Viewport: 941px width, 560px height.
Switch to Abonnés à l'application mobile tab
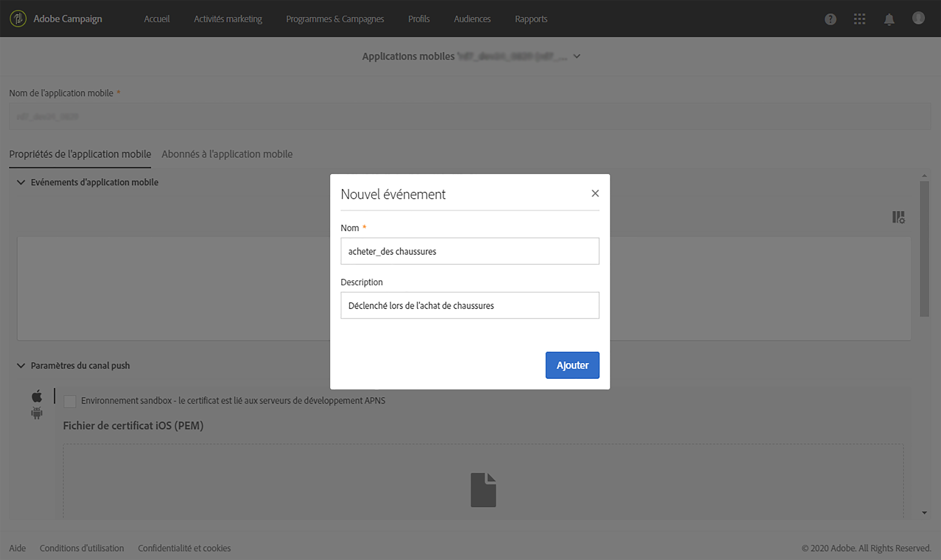(x=227, y=154)
